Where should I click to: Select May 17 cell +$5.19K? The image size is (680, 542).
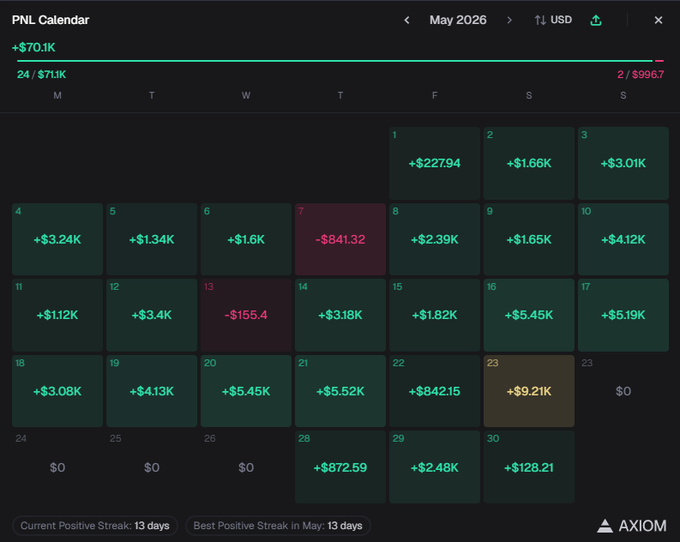(x=623, y=315)
